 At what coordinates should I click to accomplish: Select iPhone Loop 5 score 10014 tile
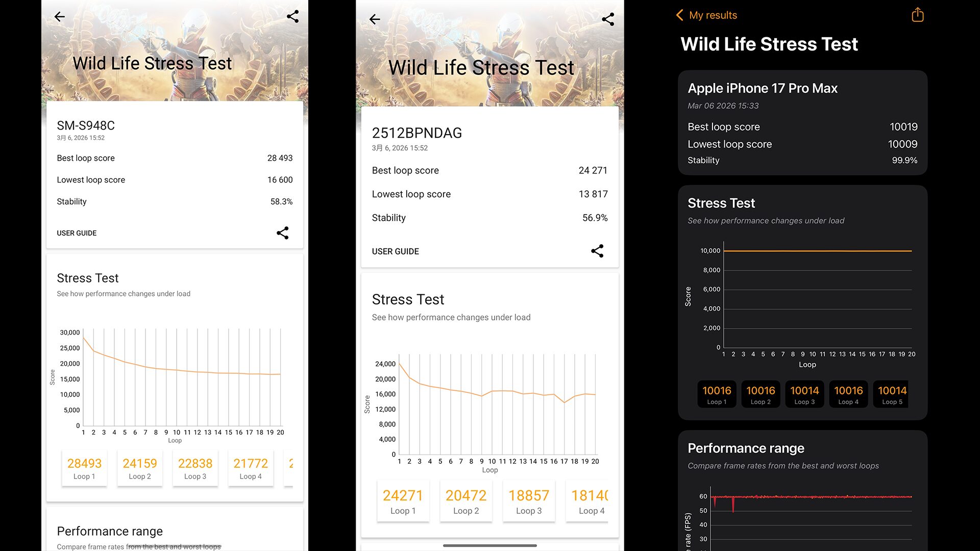point(891,394)
